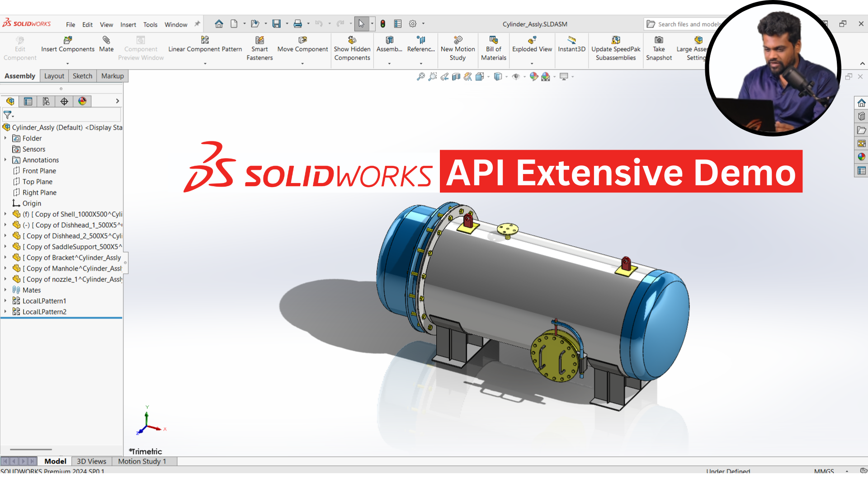Open DimXpertManager tab icon
The height and width of the screenshot is (488, 868).
tap(64, 101)
